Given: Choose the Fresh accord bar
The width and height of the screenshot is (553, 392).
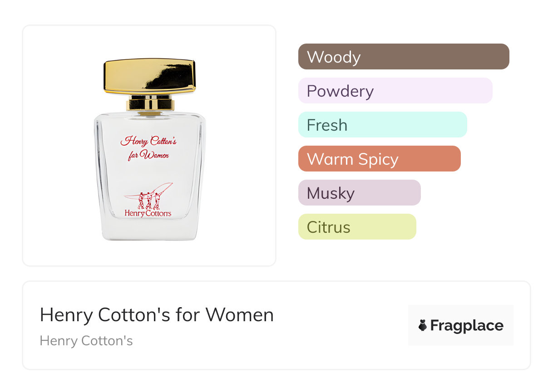Looking at the screenshot, I should [x=382, y=125].
